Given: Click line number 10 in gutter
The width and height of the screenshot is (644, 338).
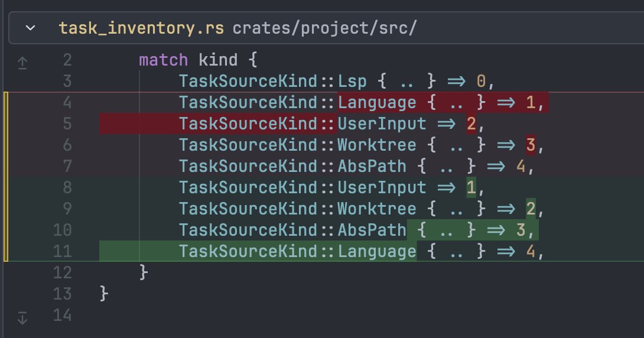Looking at the screenshot, I should click(x=63, y=230).
